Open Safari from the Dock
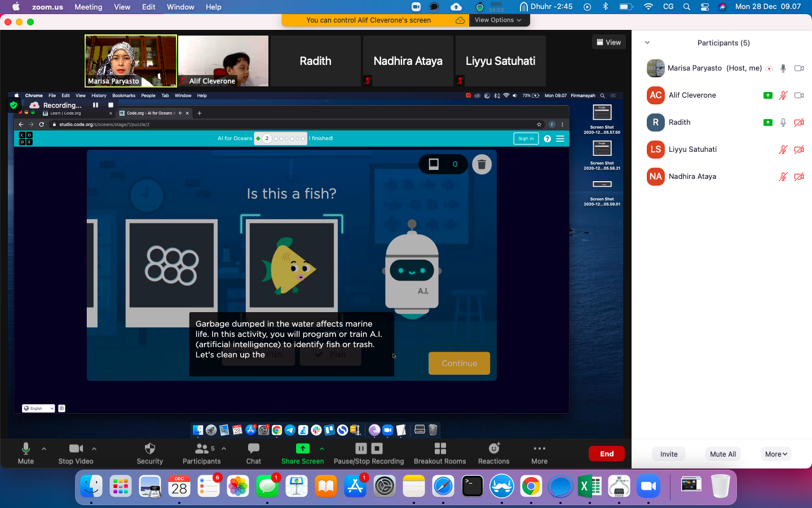The image size is (812, 508). point(443,487)
